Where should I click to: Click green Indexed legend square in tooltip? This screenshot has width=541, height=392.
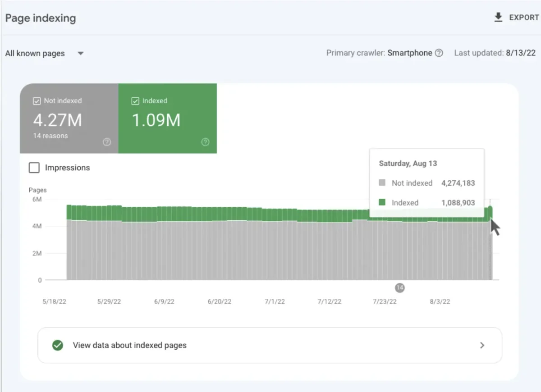coord(382,203)
